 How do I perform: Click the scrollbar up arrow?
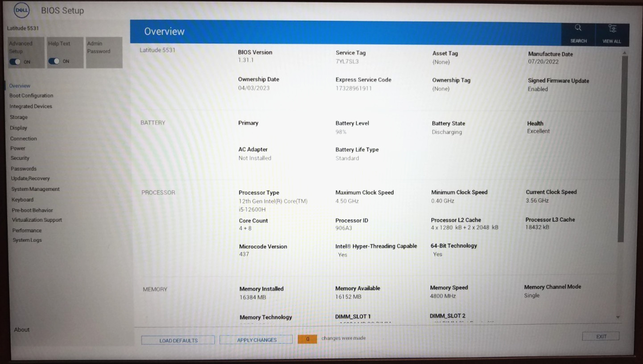pyautogui.click(x=624, y=53)
